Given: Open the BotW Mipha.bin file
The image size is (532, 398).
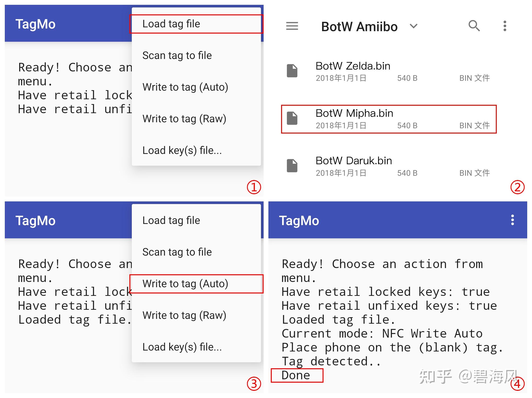Looking at the screenshot, I should 354,113.
